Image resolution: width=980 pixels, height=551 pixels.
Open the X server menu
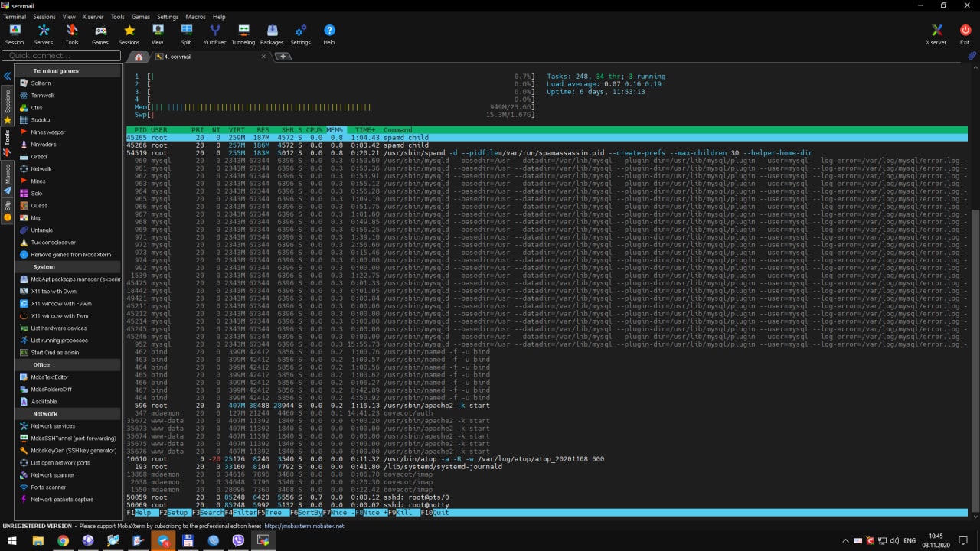pyautogui.click(x=93, y=16)
